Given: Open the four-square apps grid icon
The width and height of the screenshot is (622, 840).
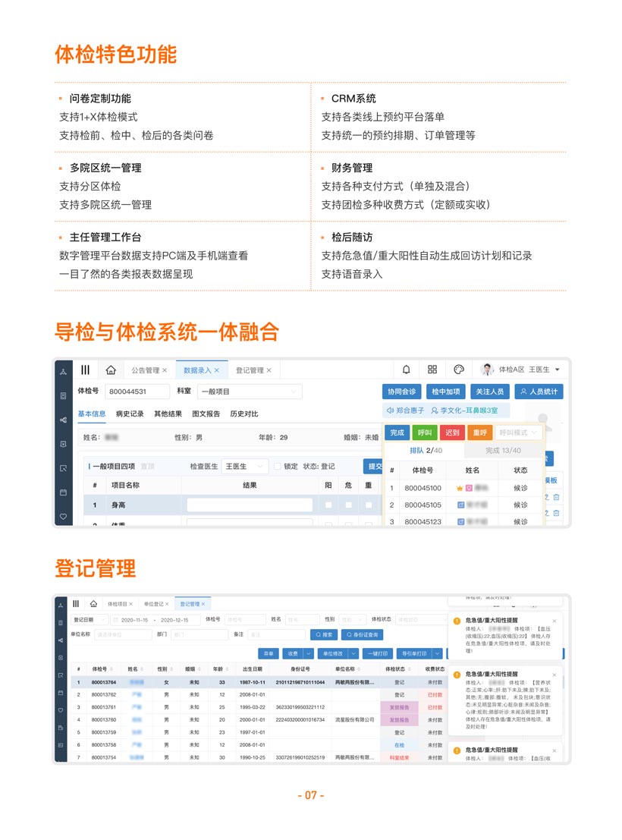Looking at the screenshot, I should (432, 370).
